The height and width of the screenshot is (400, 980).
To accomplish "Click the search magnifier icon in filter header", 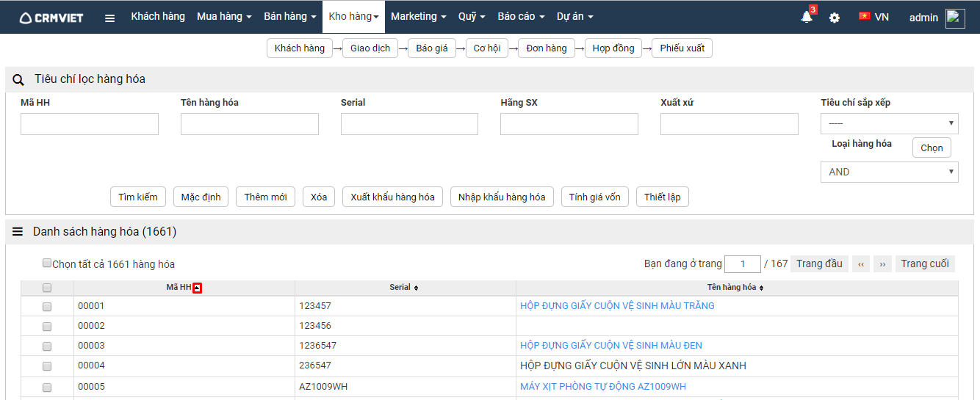I will coord(19,79).
